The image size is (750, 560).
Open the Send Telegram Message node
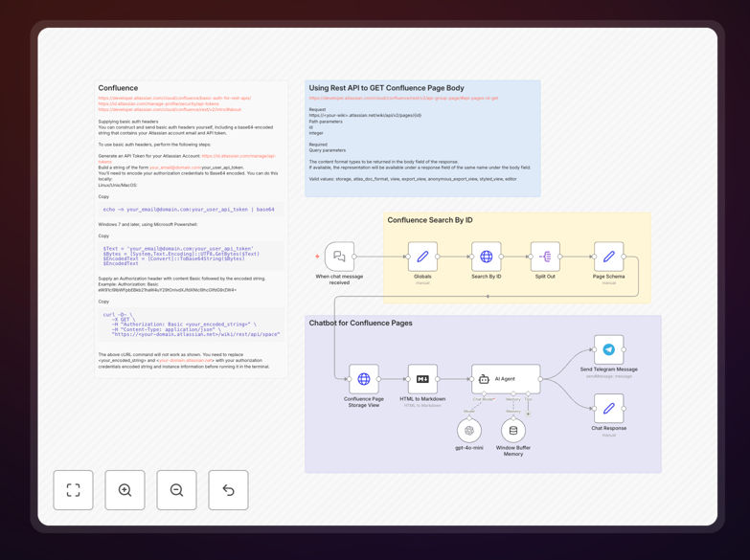(x=609, y=349)
